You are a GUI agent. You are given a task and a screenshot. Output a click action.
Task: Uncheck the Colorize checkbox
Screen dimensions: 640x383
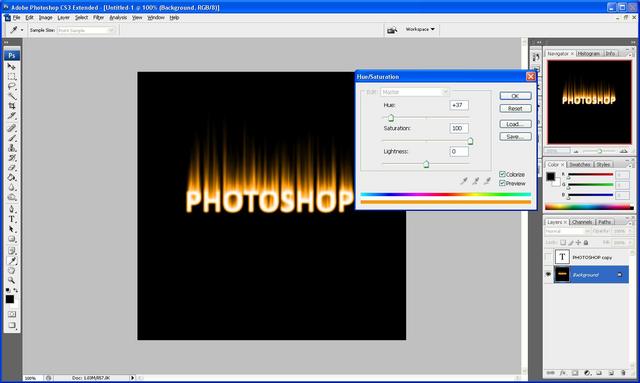(502, 174)
